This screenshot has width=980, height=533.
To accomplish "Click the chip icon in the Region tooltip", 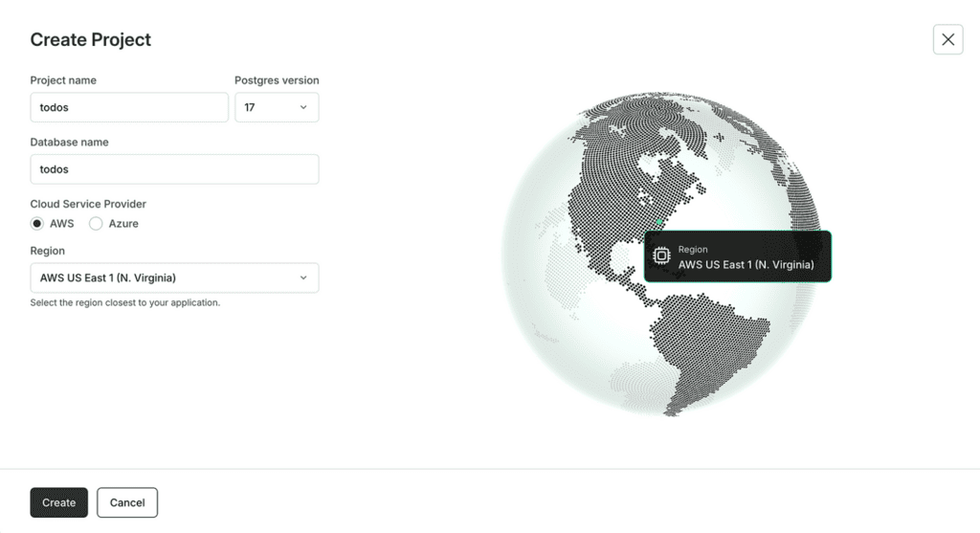I will (x=661, y=255).
